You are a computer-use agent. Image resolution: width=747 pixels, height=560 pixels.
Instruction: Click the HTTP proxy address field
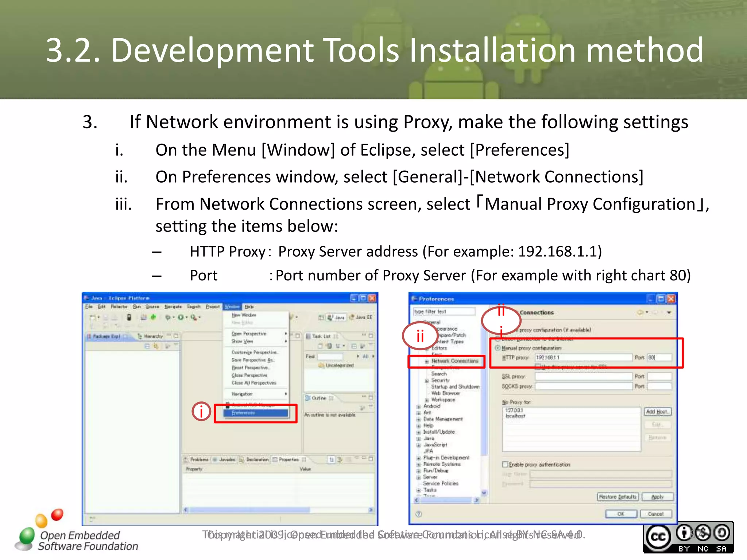(584, 357)
